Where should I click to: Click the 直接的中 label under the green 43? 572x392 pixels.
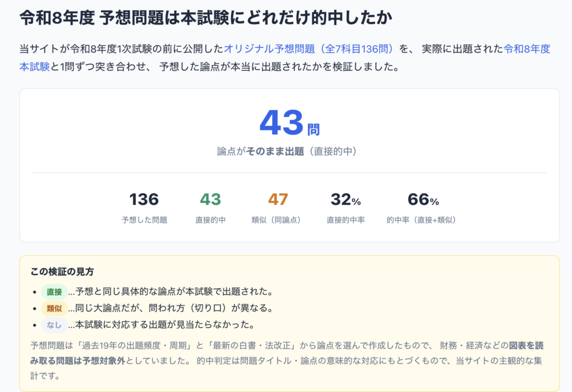coord(211,220)
